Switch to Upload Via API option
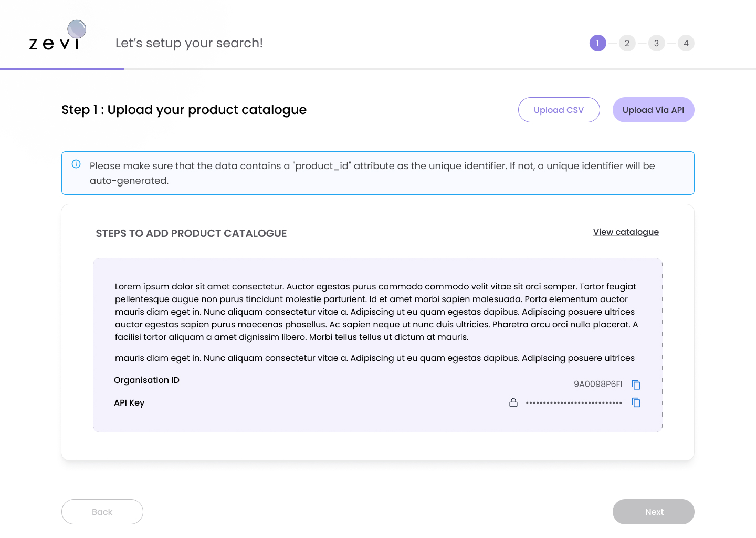This screenshot has height=538, width=756. (x=653, y=110)
